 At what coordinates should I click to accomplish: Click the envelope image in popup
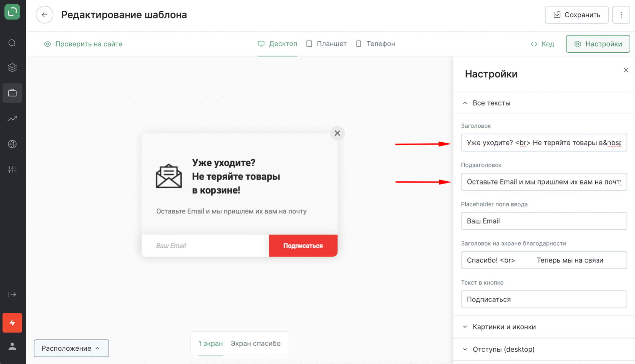tap(169, 176)
